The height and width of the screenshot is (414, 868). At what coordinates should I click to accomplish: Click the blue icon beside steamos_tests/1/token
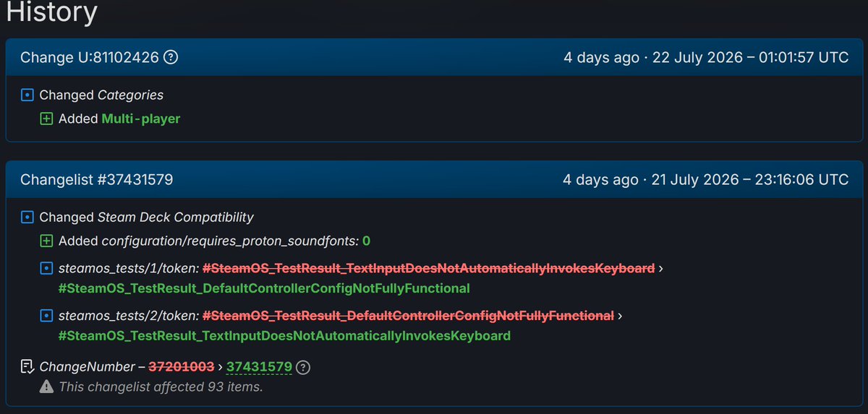46,268
